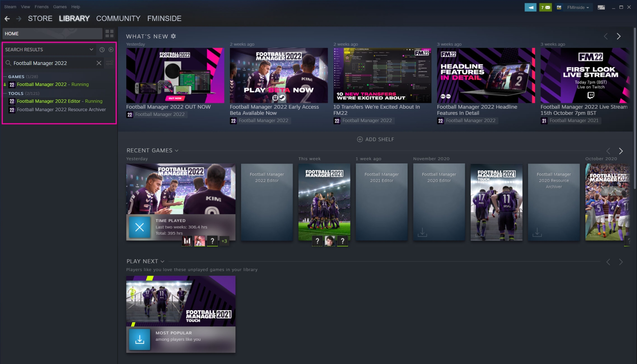Click the Add Shelf button

tap(375, 139)
